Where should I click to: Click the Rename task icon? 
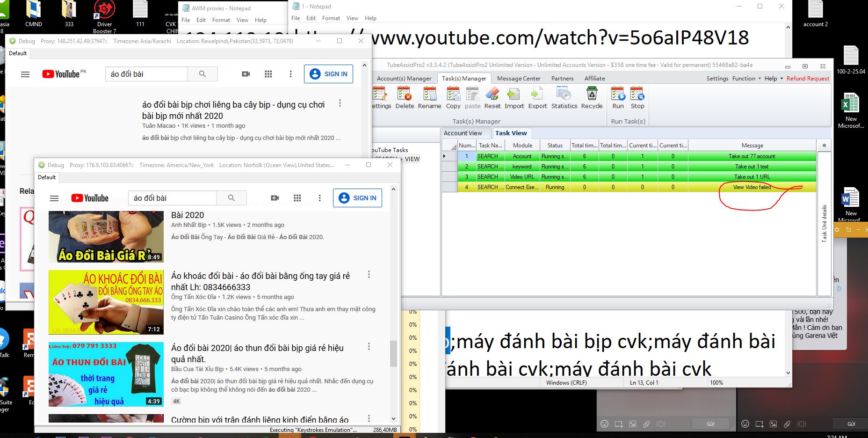(x=429, y=98)
